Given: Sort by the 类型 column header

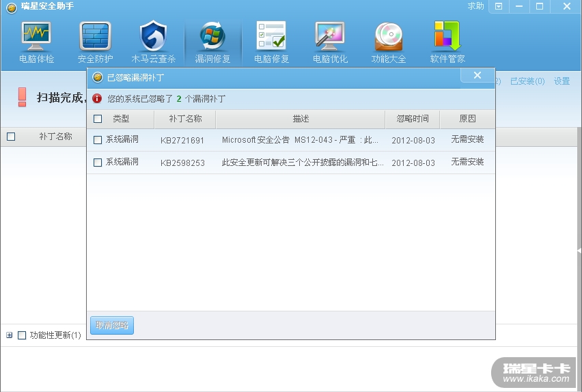Looking at the screenshot, I should [x=121, y=119].
